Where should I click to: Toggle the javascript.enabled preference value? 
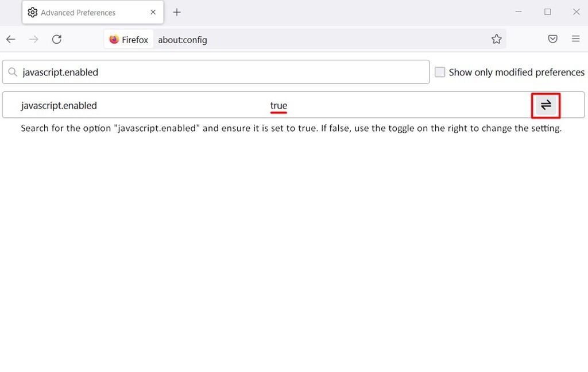pyautogui.click(x=546, y=105)
